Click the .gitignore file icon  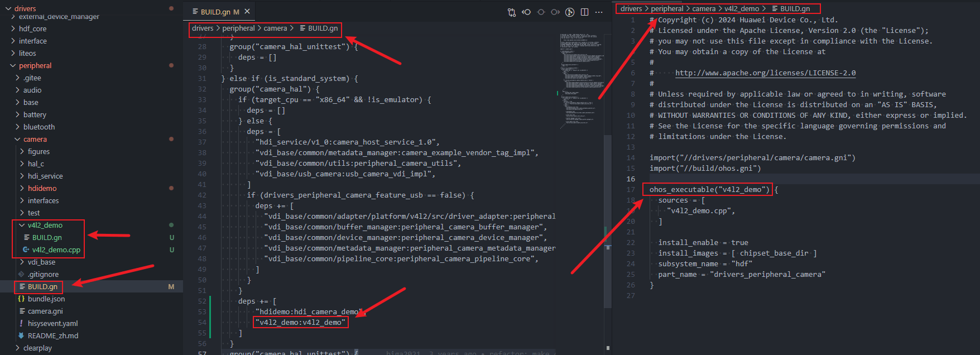pyautogui.click(x=21, y=274)
